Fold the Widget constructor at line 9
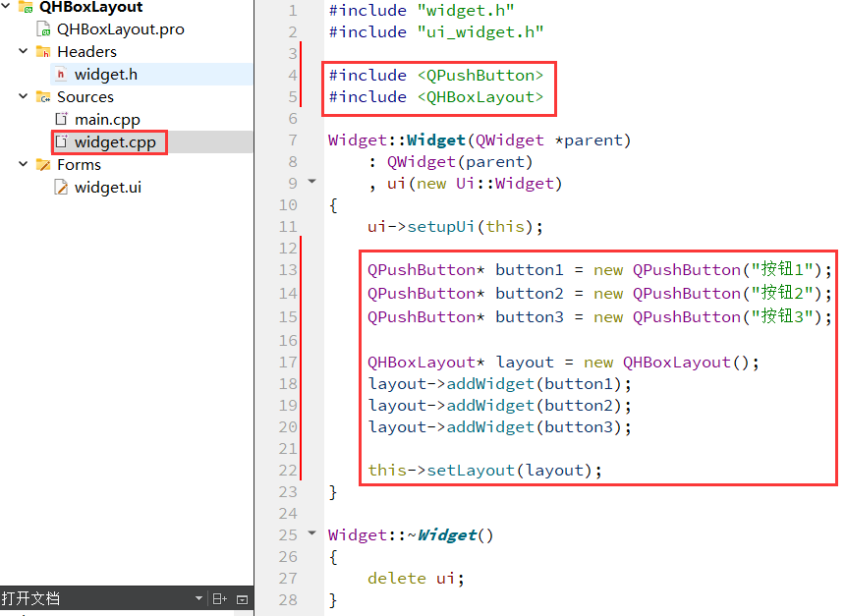This screenshot has width=846, height=616. pyautogui.click(x=311, y=182)
